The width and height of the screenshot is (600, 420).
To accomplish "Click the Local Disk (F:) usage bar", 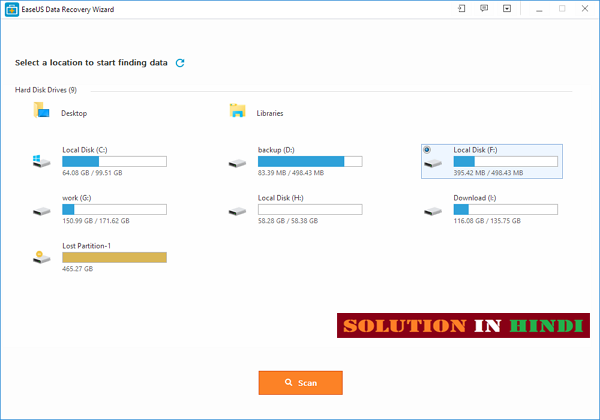I will 505,161.
